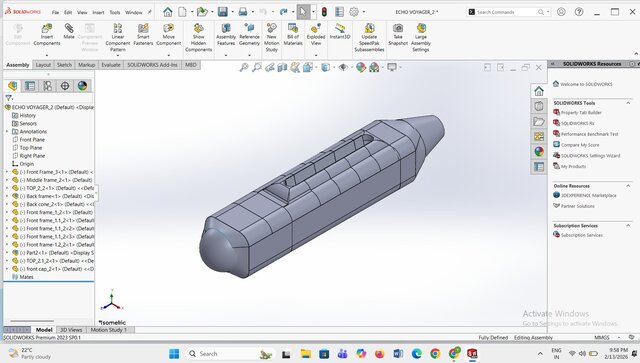Expand the Annotations tree node
The width and height of the screenshot is (640, 363).
pos(7,131)
